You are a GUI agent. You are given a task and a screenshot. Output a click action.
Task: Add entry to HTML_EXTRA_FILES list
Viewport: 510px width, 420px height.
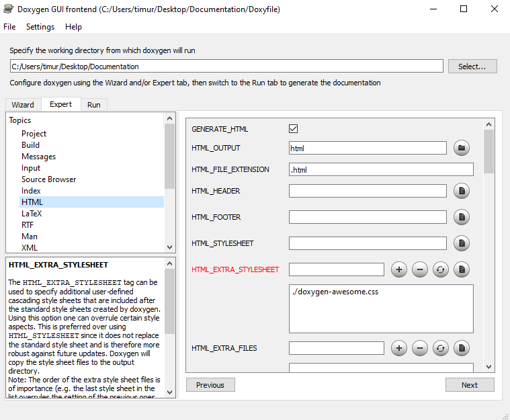(399, 348)
